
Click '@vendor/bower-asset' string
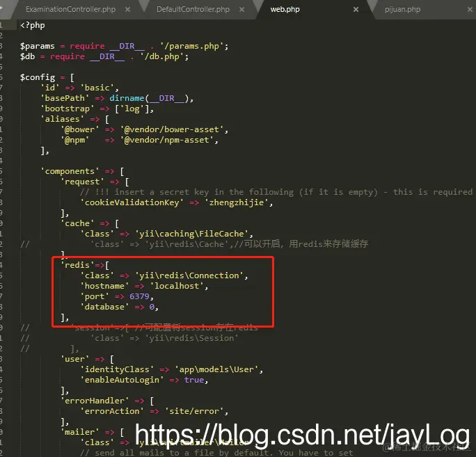(x=172, y=129)
